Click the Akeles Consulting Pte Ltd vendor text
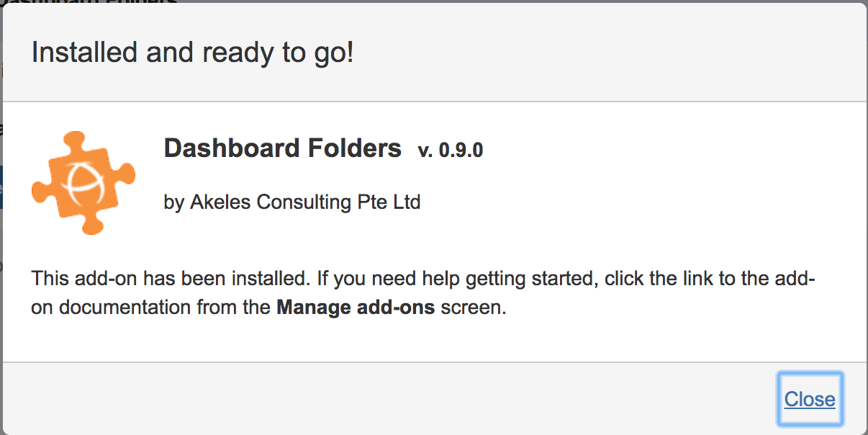 tap(305, 202)
